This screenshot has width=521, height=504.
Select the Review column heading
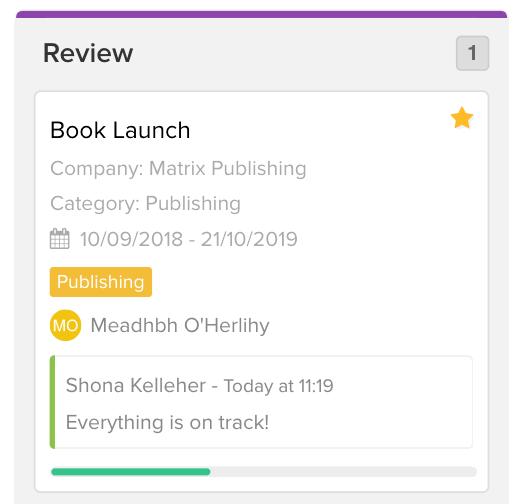[x=88, y=53]
